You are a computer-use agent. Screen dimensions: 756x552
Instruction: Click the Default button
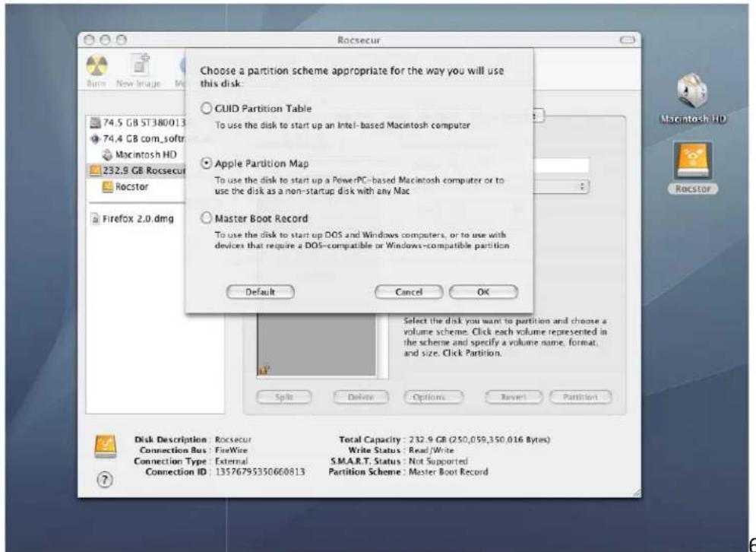click(261, 292)
